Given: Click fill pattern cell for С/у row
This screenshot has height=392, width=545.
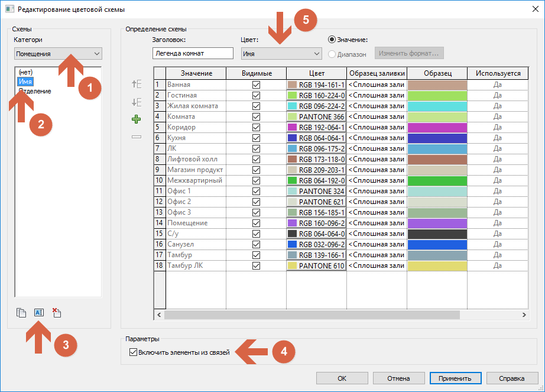Looking at the screenshot, I should (x=377, y=234).
